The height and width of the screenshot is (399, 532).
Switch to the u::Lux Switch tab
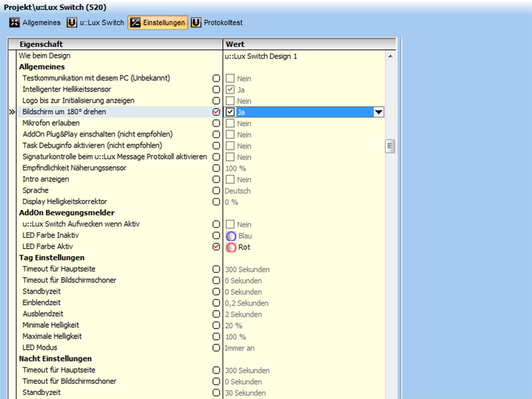pos(95,22)
